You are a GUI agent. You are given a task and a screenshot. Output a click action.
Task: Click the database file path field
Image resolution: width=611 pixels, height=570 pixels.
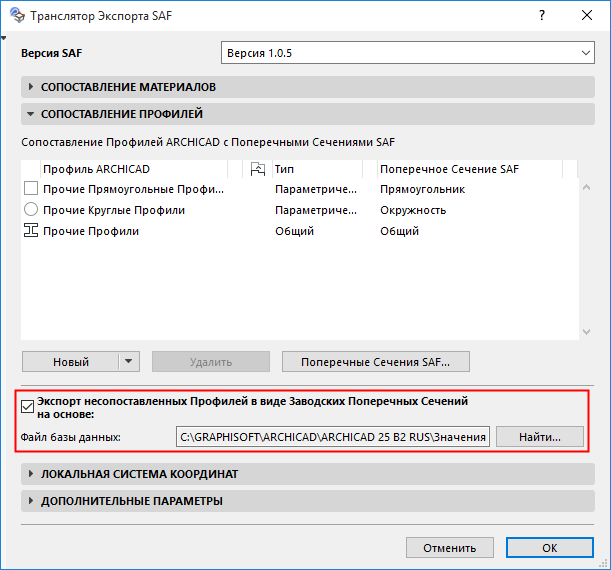point(333,437)
